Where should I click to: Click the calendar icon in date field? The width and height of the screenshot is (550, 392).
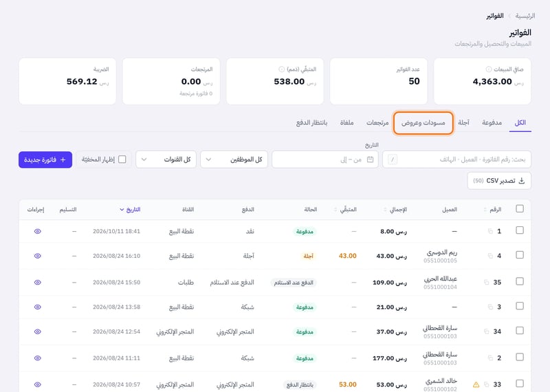click(x=370, y=160)
